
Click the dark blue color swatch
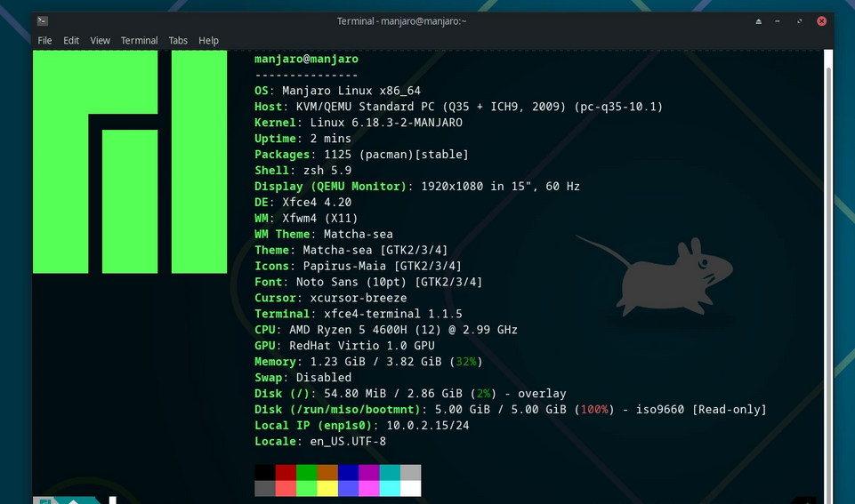point(348,472)
